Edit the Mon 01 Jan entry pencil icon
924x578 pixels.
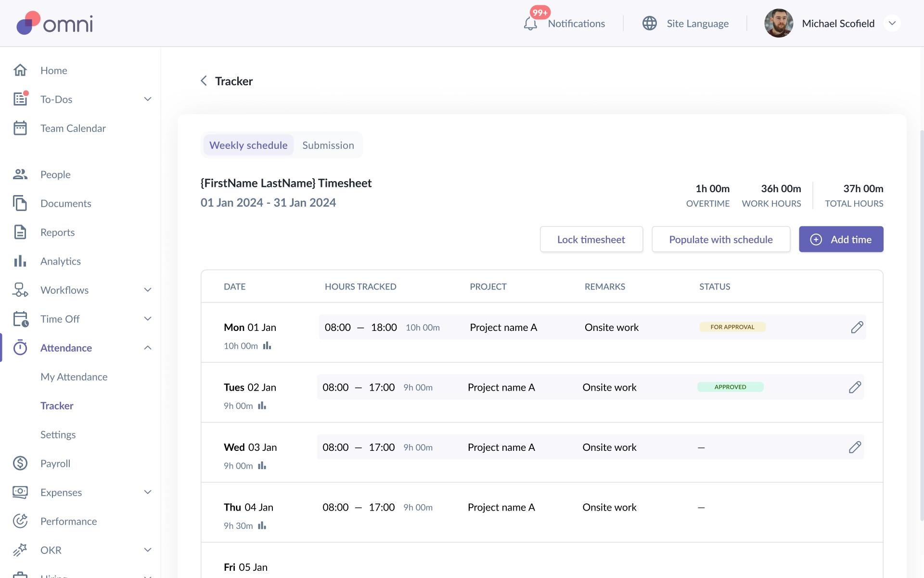click(x=857, y=328)
